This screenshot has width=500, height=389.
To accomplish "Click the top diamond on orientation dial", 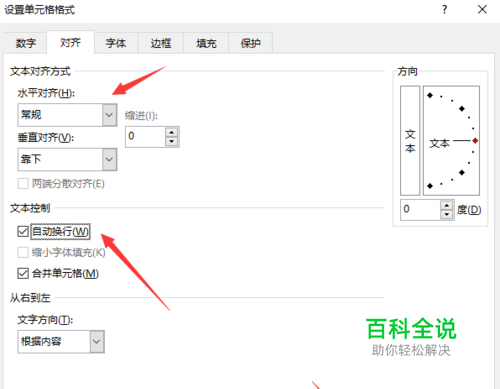I will [430, 95].
